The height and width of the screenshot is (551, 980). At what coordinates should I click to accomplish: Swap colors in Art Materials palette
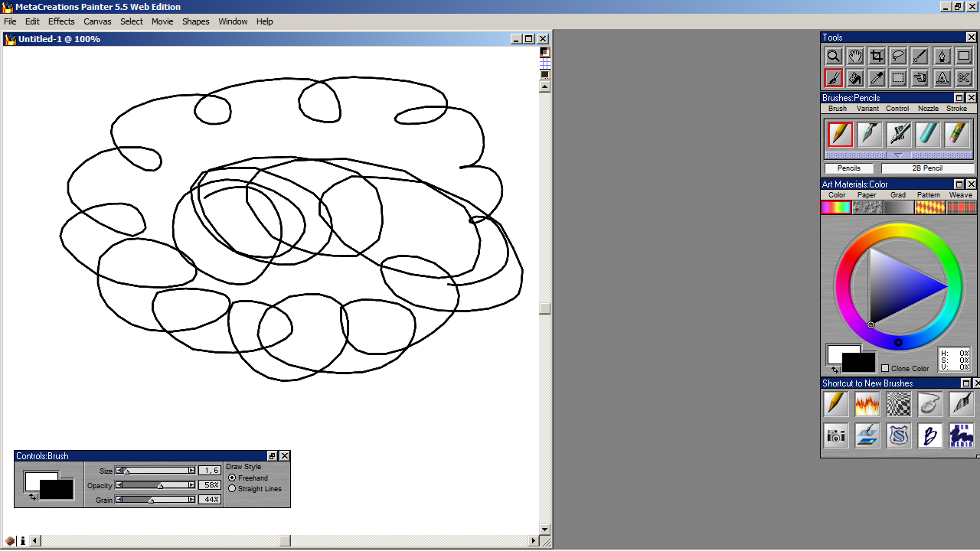(835, 370)
